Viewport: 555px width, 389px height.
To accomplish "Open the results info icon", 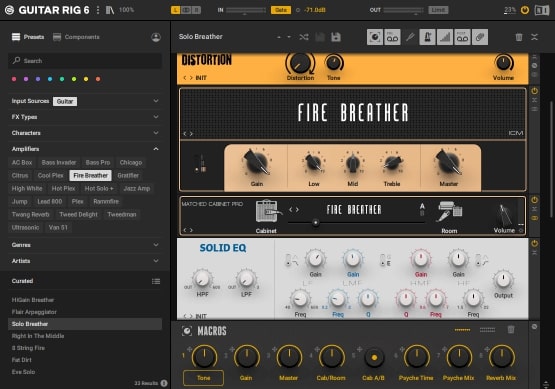I will (164, 383).
